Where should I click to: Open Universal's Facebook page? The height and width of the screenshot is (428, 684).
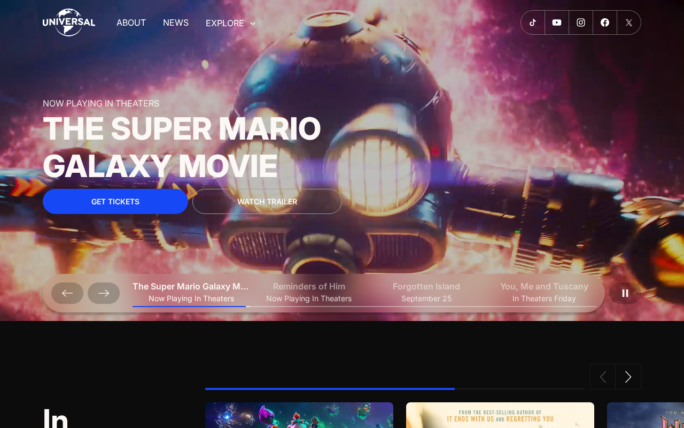605,22
